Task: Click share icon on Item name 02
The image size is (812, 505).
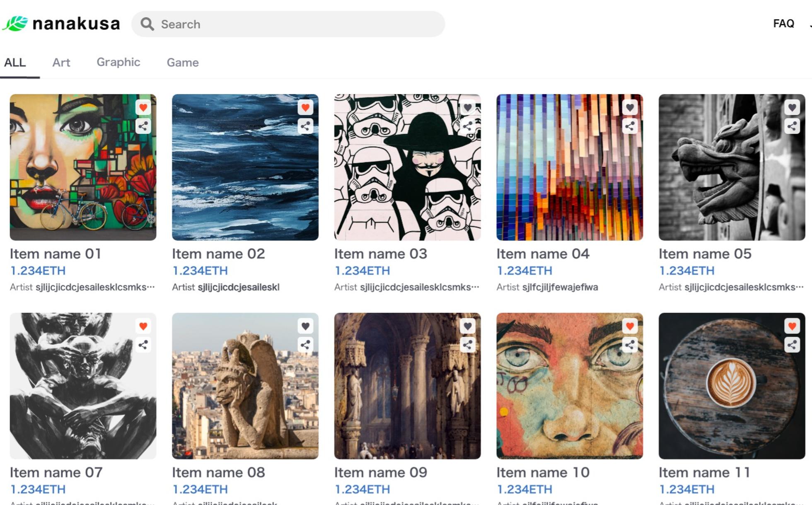Action: tap(305, 126)
